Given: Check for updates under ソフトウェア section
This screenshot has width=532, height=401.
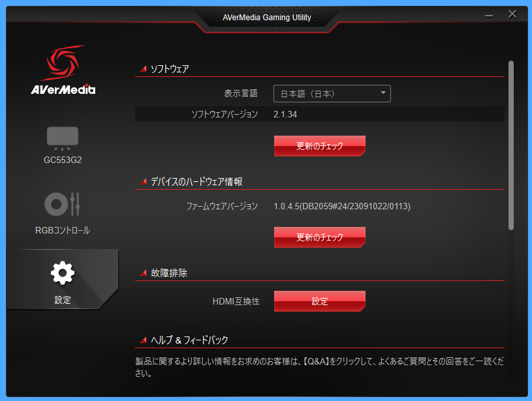Looking at the screenshot, I should pos(319,145).
